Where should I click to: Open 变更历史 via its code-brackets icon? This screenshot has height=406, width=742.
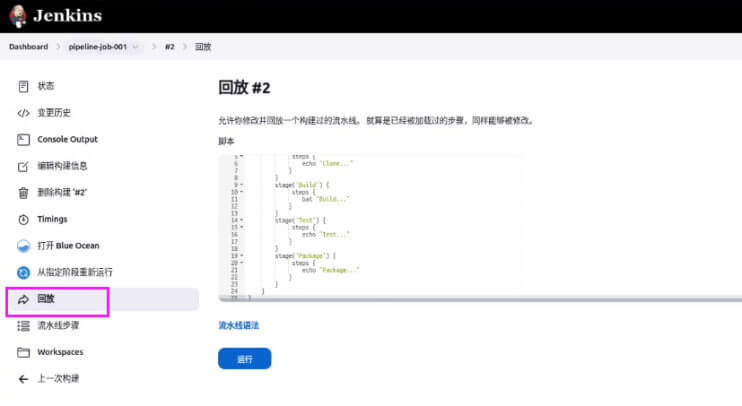click(23, 113)
